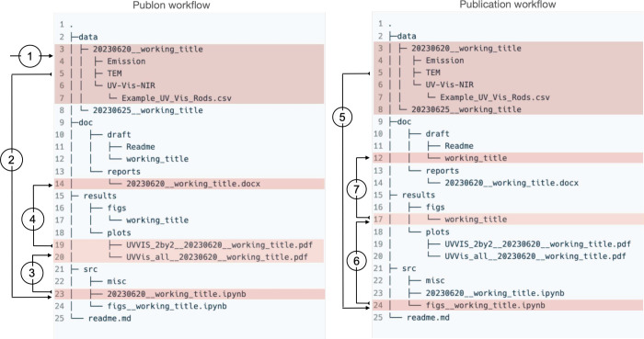
Task: Select the Publon workflow heading text
Action: point(171,6)
